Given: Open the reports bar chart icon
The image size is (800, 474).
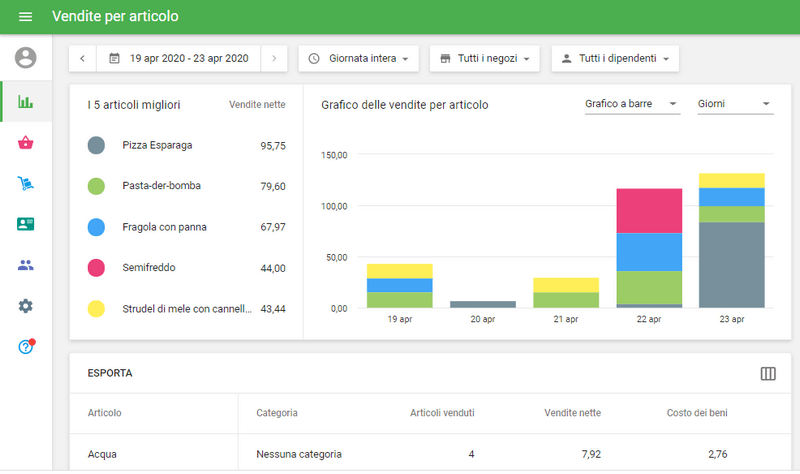Looking at the screenshot, I should click(x=26, y=102).
